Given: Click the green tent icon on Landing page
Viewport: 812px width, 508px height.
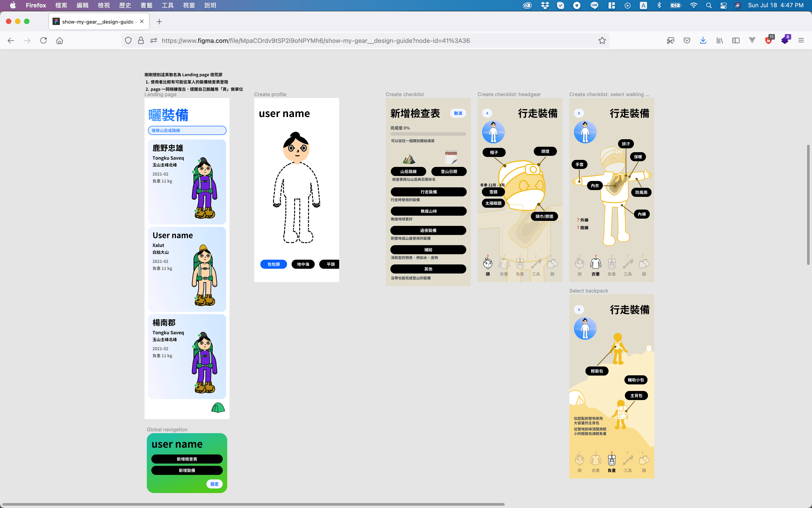Looking at the screenshot, I should click(218, 408).
